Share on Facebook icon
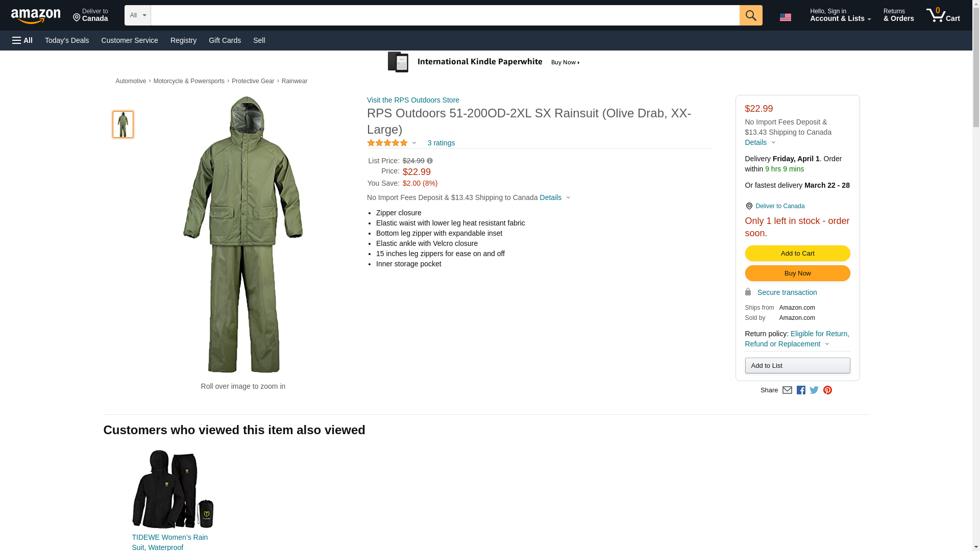The width and height of the screenshot is (980, 551). 801,390
